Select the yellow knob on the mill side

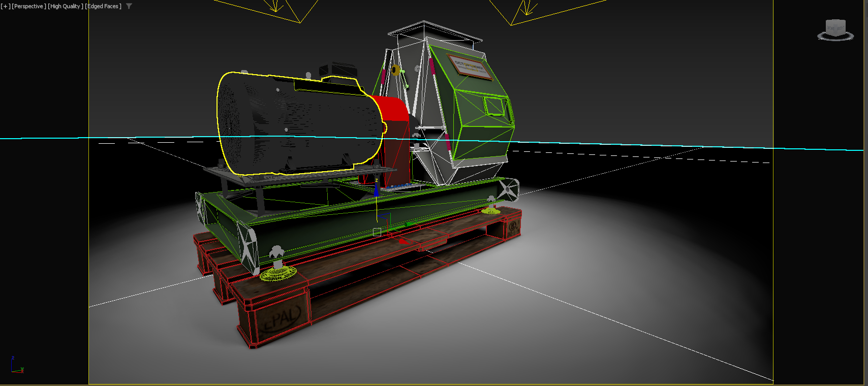coord(395,70)
